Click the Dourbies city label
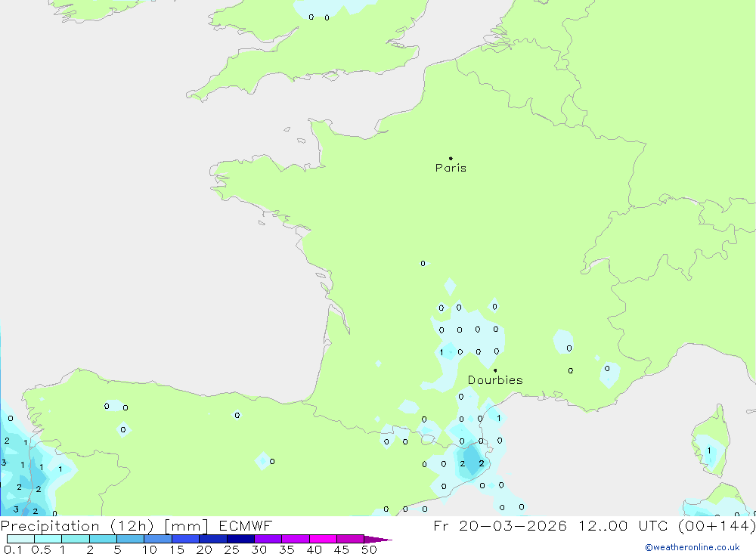 click(495, 380)
